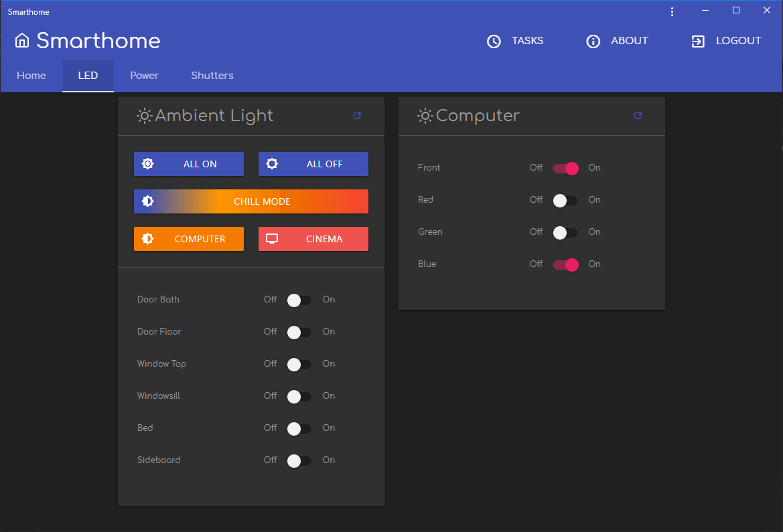Activate CHILL MODE
The image size is (783, 532).
pyautogui.click(x=251, y=201)
